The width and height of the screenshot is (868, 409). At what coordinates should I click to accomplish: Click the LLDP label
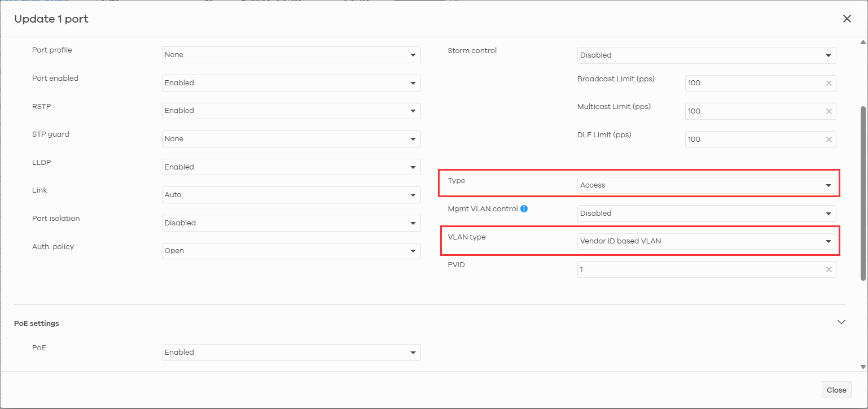(x=42, y=163)
